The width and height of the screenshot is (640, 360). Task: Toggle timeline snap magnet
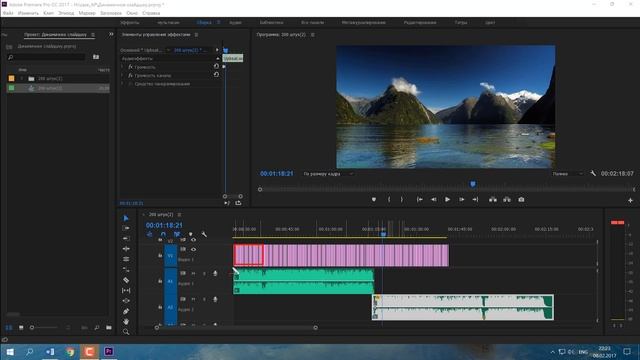pos(163,234)
